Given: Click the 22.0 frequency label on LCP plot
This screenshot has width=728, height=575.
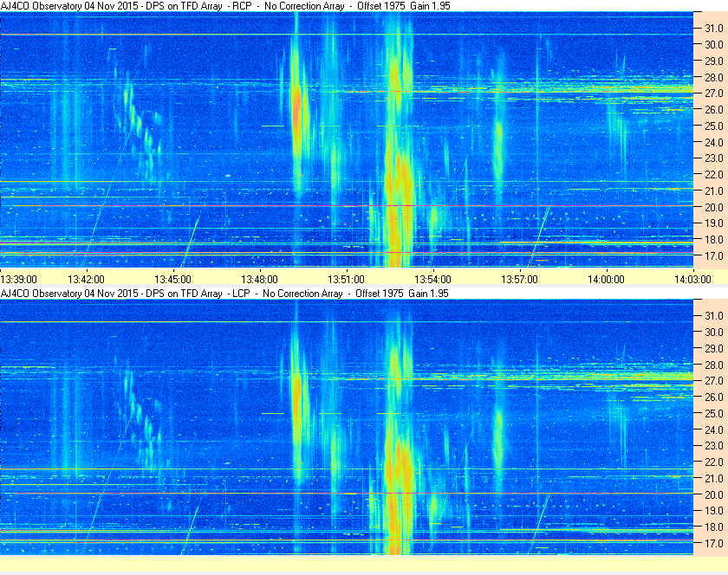Looking at the screenshot, I should pyautogui.click(x=714, y=462).
